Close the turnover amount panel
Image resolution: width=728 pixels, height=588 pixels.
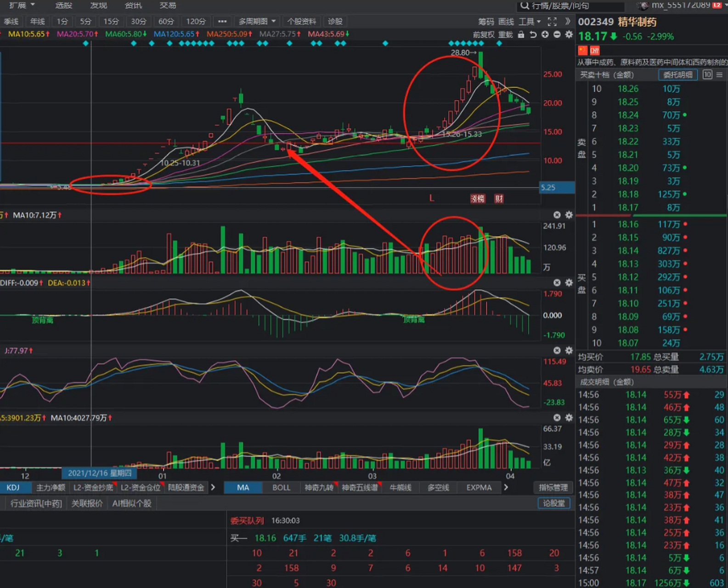pos(557,418)
